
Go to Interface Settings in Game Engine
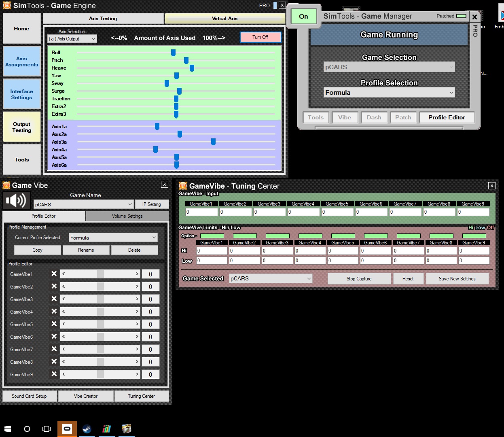tap(22, 94)
